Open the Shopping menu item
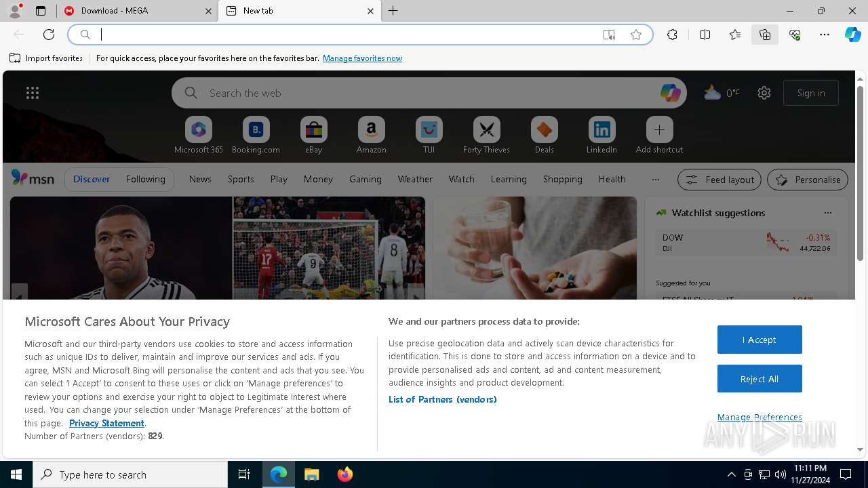 tap(563, 179)
